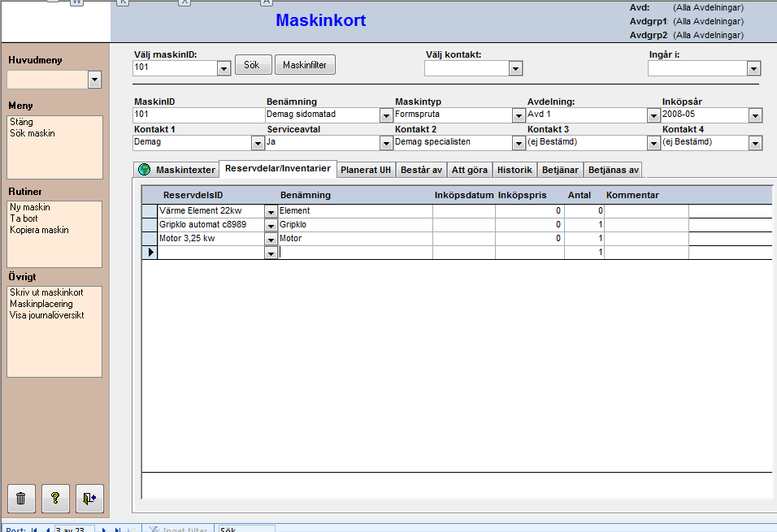Open the Kontakt 1 dropdown showing Demag
Image resolution: width=777 pixels, height=532 pixels.
[258, 143]
